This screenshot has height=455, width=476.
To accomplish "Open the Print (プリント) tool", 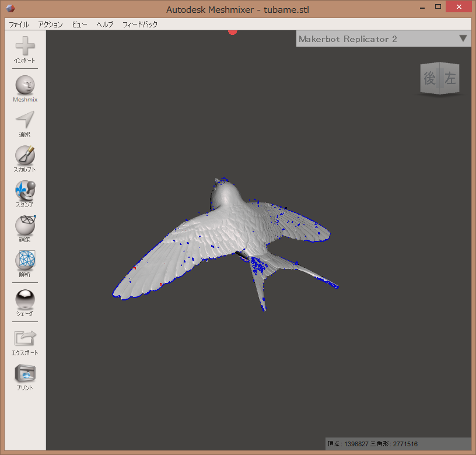I will coord(25,373).
